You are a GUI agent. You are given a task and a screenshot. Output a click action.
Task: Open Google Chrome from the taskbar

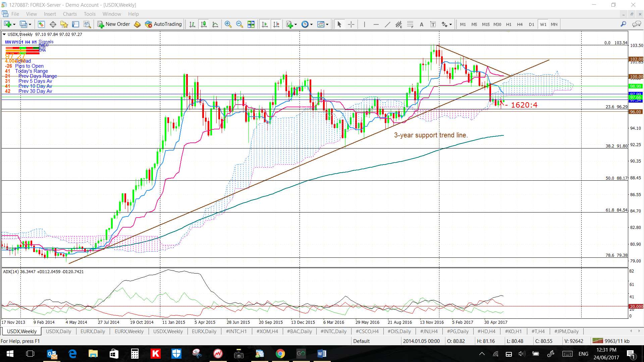point(280,354)
